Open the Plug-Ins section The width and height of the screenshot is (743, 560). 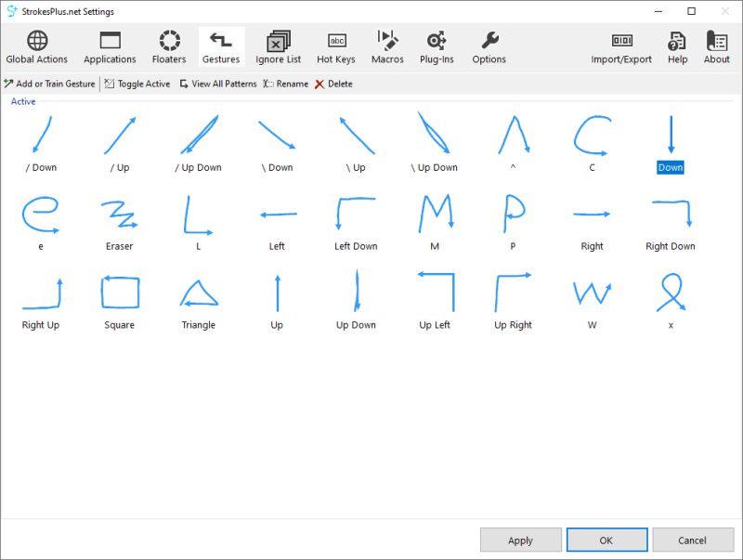click(437, 47)
